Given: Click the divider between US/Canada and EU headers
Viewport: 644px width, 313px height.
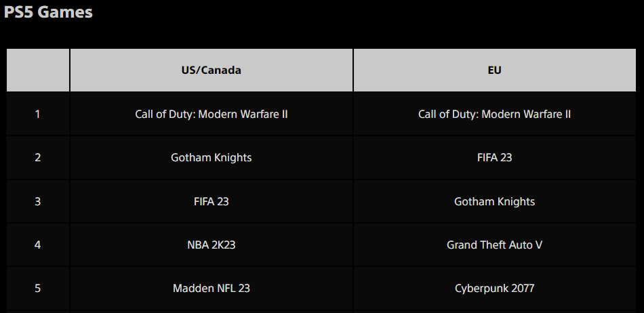Looking at the screenshot, I should pos(353,70).
